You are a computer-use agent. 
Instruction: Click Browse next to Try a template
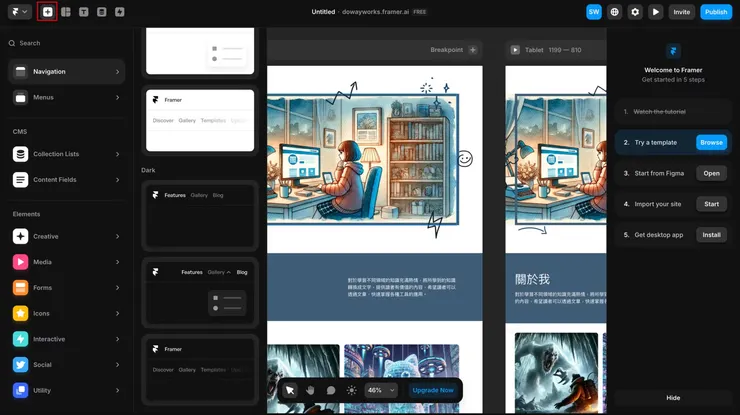(x=711, y=143)
